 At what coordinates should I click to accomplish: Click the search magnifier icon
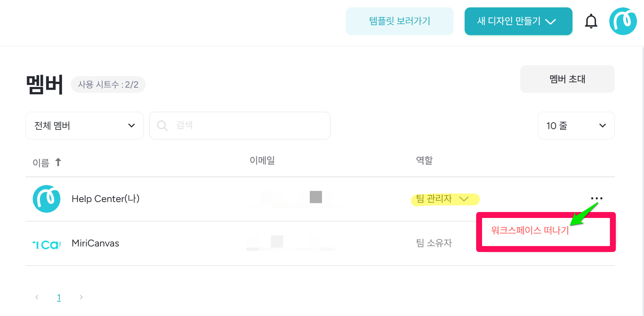coord(162,126)
